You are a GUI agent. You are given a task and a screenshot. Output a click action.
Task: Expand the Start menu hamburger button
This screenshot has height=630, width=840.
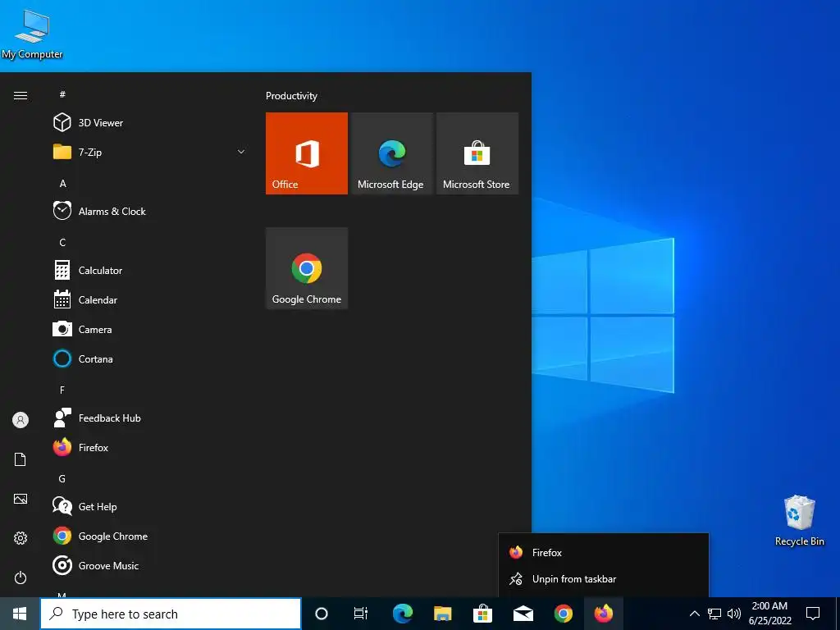21,95
